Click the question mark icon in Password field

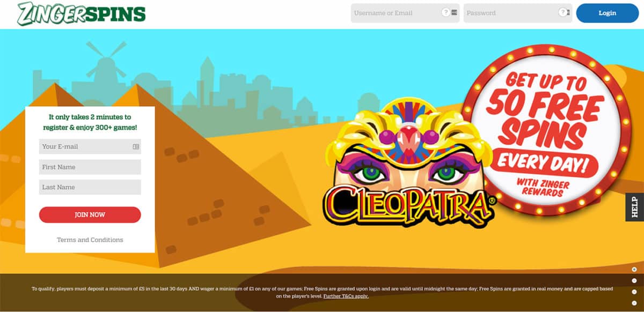coord(562,12)
